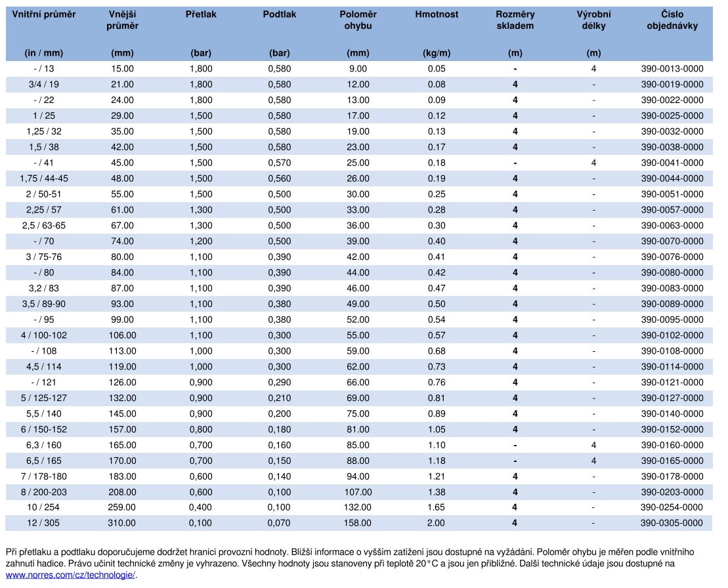Click the Výrobní délky column header
The width and height of the screenshot is (728, 588).
point(593,20)
